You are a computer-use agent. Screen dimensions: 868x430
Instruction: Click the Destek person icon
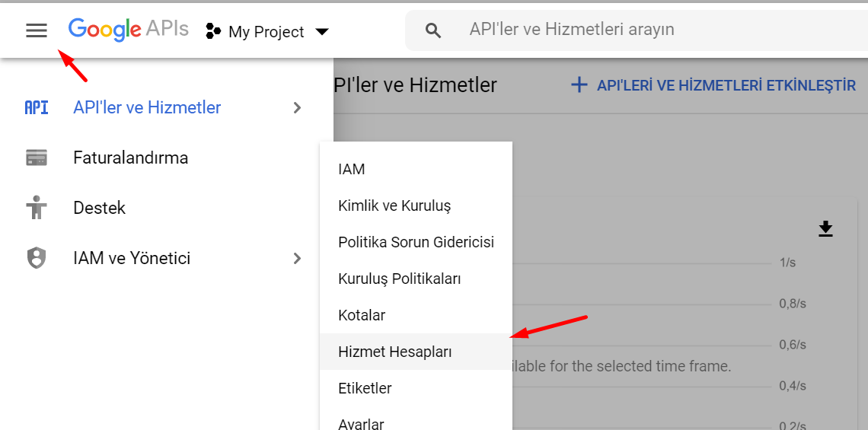37,208
